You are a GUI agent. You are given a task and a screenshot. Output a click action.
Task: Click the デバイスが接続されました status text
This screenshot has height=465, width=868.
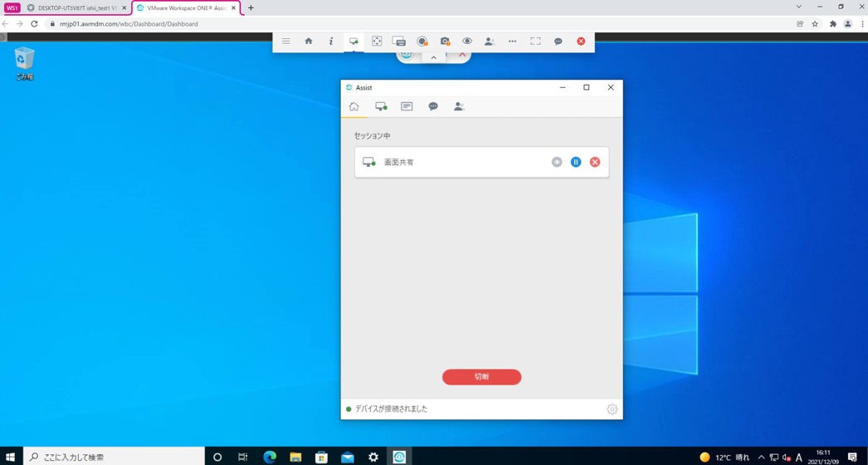click(x=392, y=409)
